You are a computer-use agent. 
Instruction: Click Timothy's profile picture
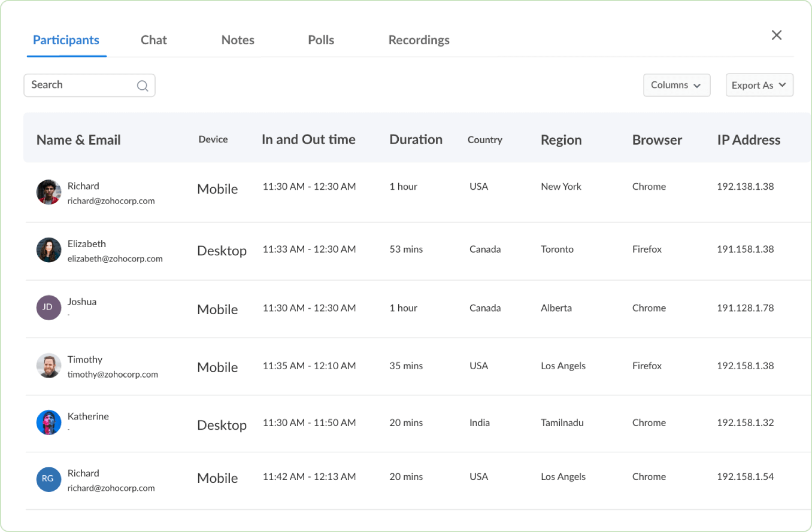[x=49, y=366]
